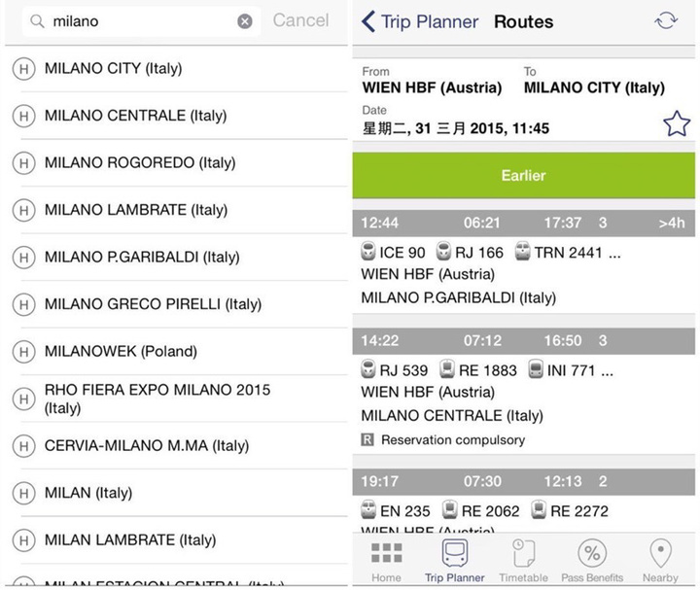Screen dimensions: 700x590
Task: Select the Trip Planner tab icon
Action: tap(454, 554)
